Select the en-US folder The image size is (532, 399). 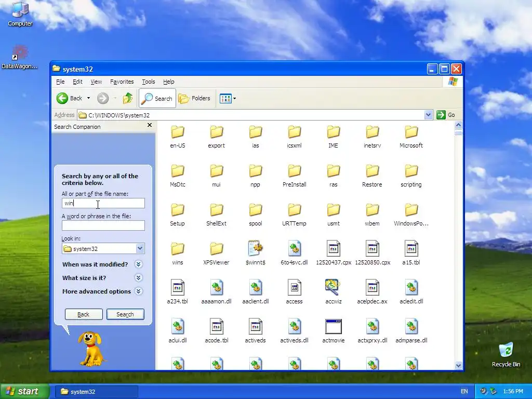(x=178, y=137)
